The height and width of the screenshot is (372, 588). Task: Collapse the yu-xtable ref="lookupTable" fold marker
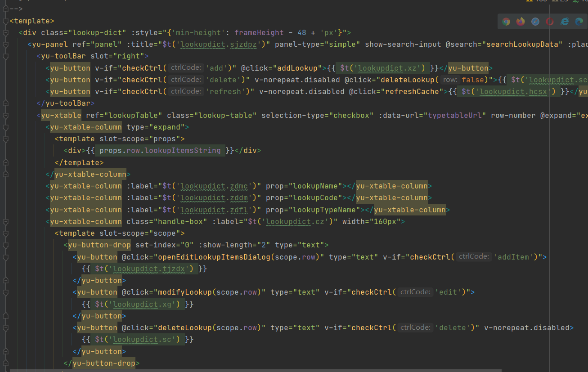(x=5, y=116)
